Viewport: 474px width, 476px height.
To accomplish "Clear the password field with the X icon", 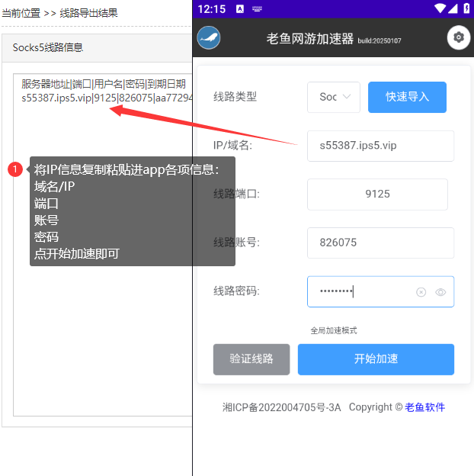I will pos(421,292).
